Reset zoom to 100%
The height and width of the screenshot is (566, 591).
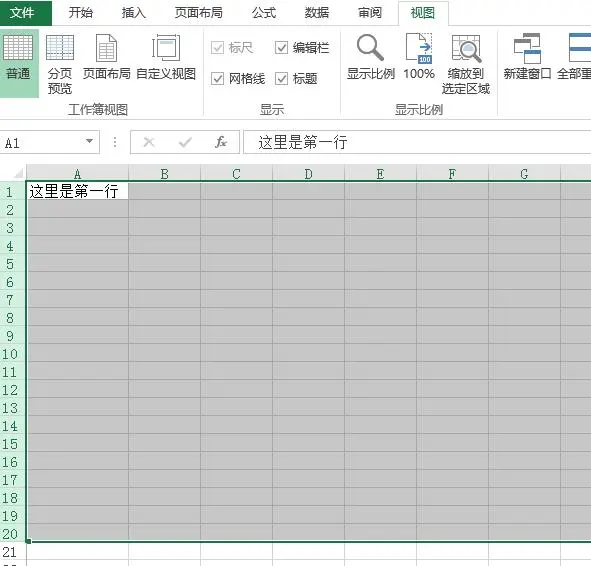point(419,57)
